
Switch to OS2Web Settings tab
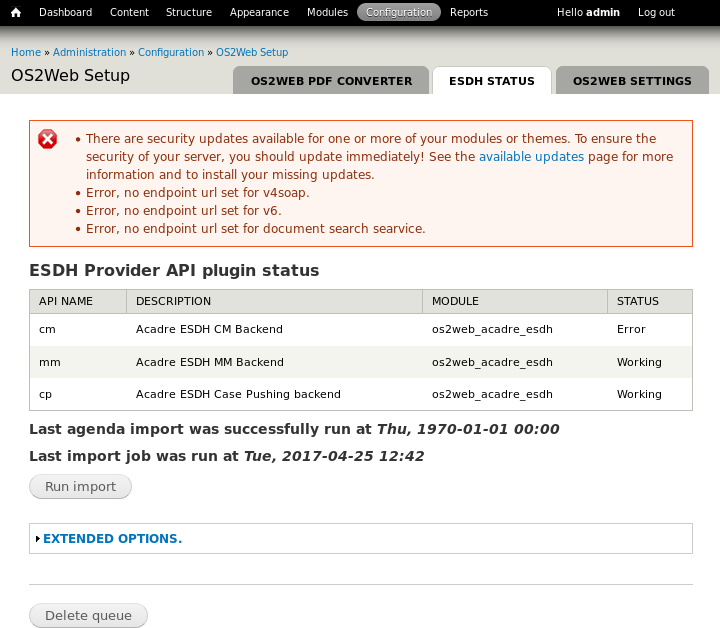point(632,81)
